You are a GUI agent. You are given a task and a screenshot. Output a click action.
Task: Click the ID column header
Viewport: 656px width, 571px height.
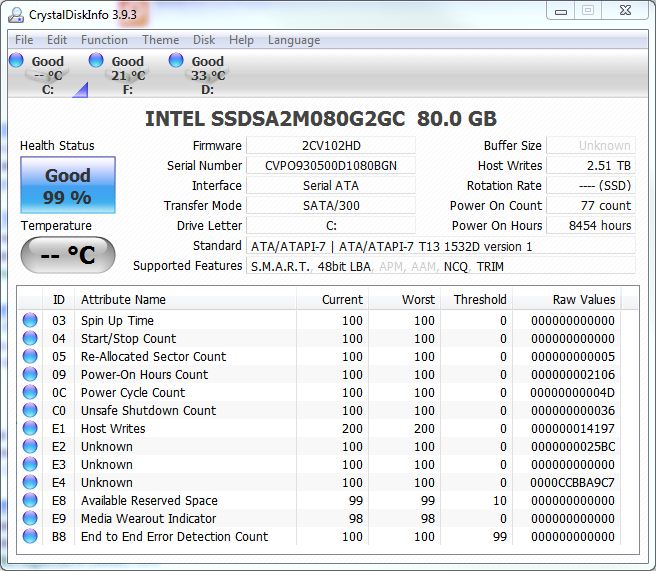tap(59, 300)
